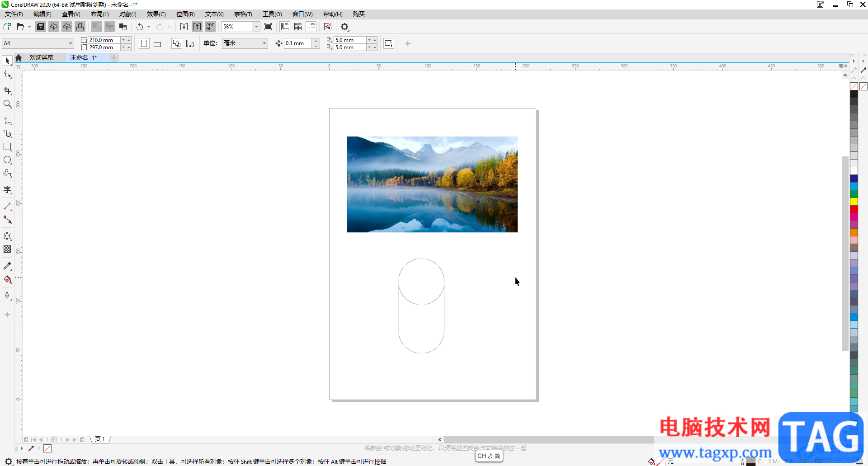Open the 效果(C) menu
Screen dimensions: 868x466
tap(156, 14)
